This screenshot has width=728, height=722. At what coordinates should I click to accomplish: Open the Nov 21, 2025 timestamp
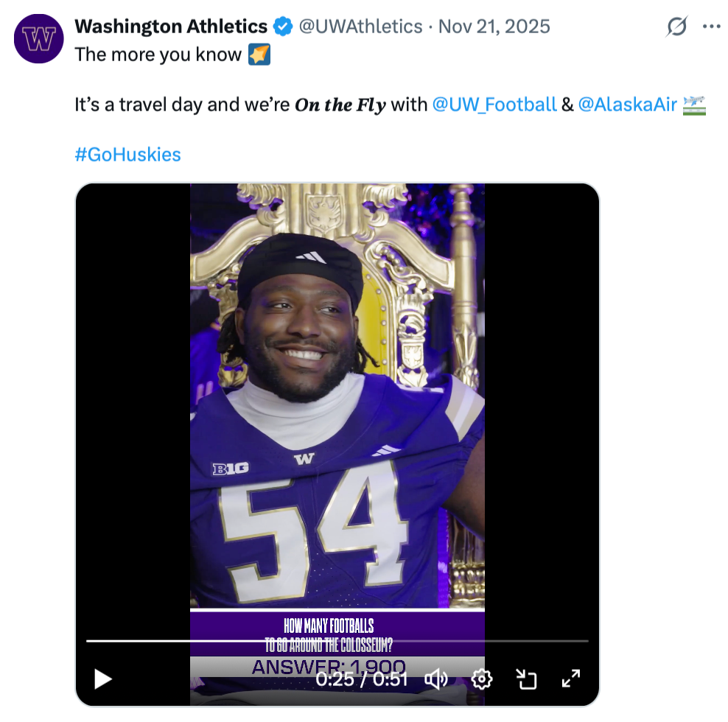pyautogui.click(x=494, y=27)
